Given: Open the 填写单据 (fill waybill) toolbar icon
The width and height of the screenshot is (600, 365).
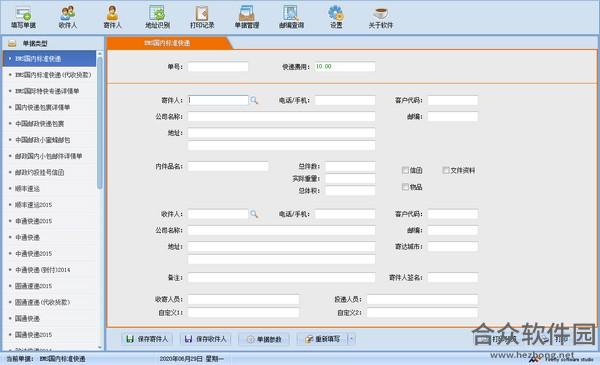Looking at the screenshot, I should pos(23,18).
